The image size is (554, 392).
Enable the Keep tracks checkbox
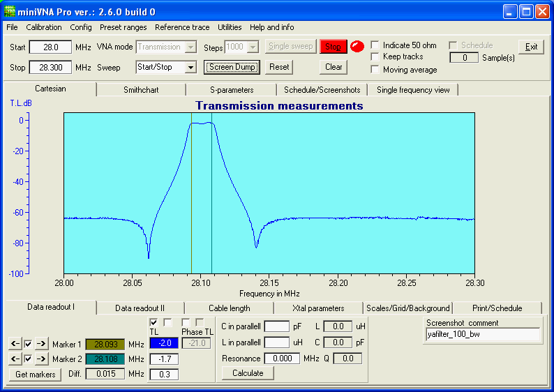pyautogui.click(x=375, y=57)
